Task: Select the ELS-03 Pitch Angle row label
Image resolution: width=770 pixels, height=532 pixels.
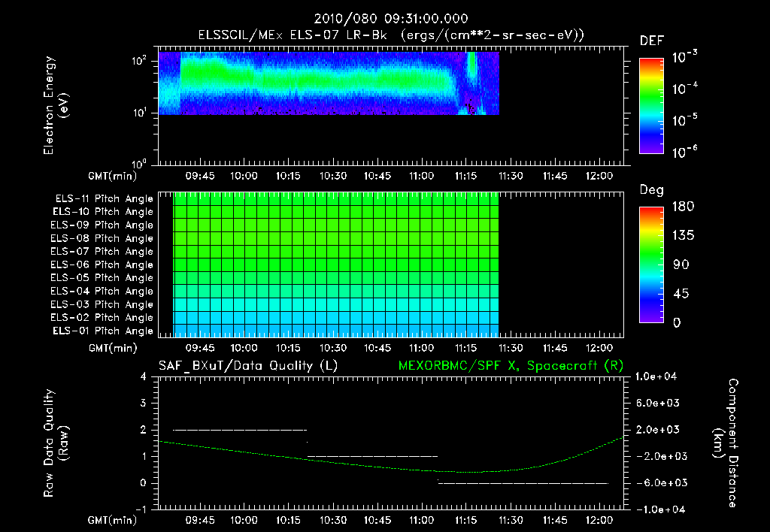Action: coord(102,305)
